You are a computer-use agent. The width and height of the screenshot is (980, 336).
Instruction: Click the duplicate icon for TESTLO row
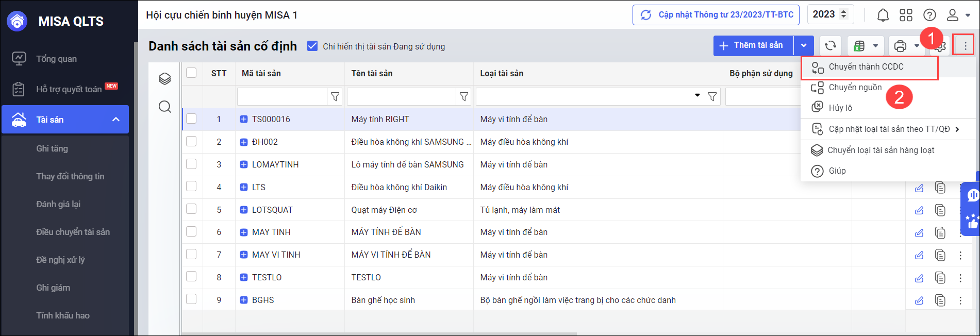click(x=940, y=278)
